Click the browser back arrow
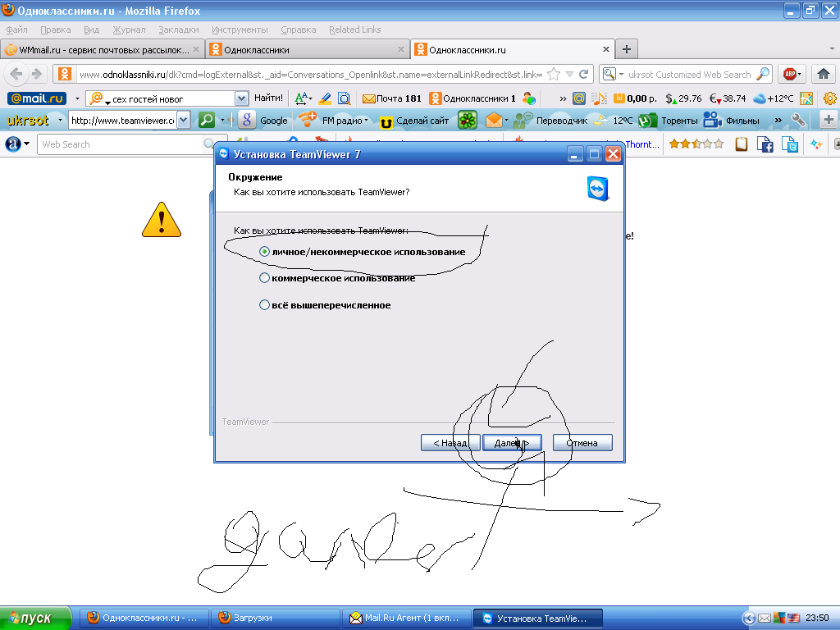 coord(16,74)
